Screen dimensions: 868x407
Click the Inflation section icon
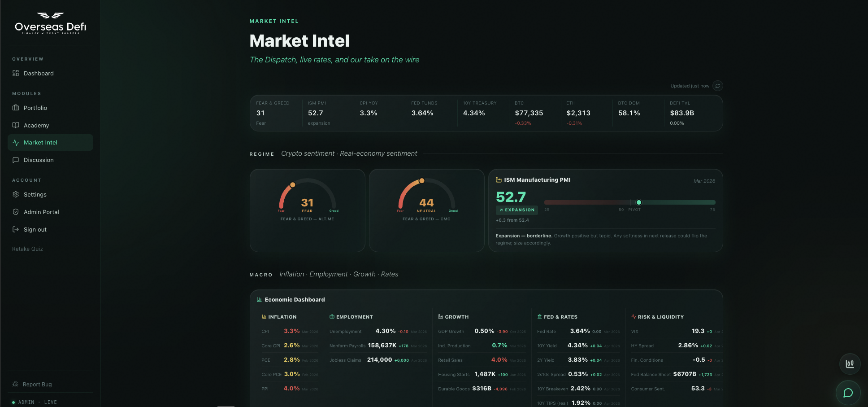264,317
